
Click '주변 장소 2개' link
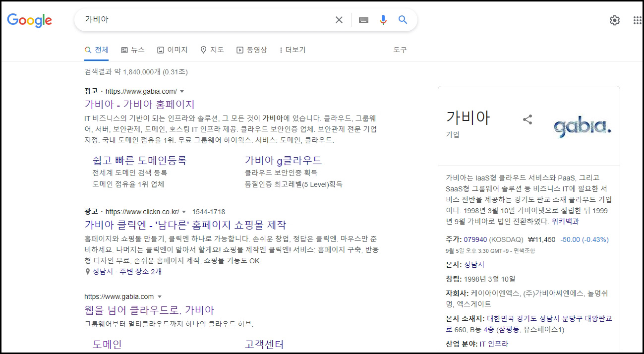140,272
